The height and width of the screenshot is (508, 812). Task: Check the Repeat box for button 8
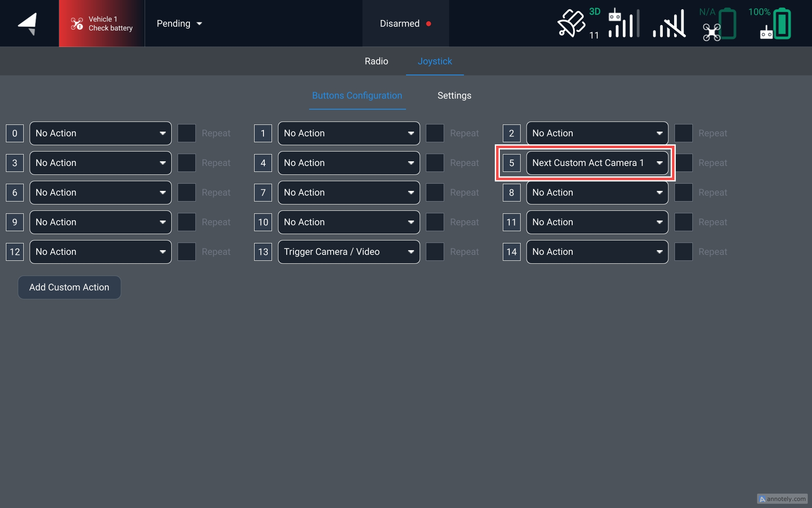(683, 193)
